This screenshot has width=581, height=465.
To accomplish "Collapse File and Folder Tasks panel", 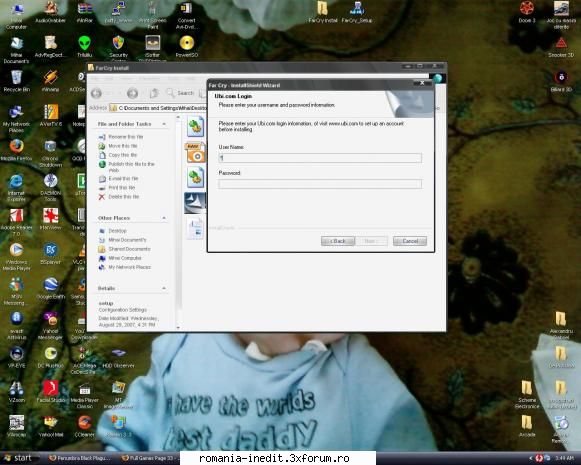I will pyautogui.click(x=164, y=124).
